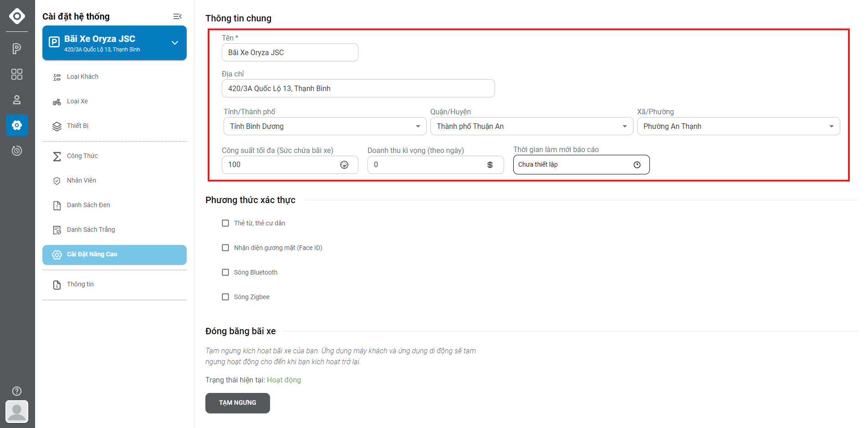Click the clock icon in report refresh field
This screenshot has width=868, height=428.
(x=637, y=165)
